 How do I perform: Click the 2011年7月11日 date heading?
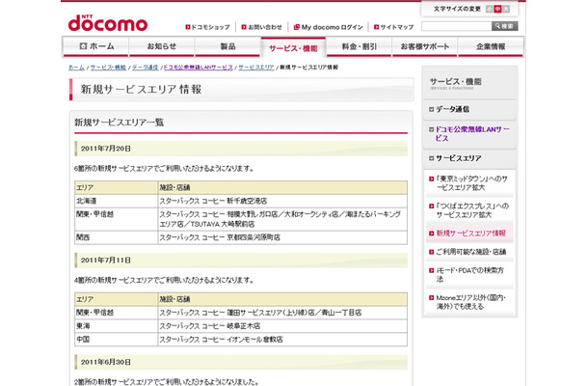point(241,261)
